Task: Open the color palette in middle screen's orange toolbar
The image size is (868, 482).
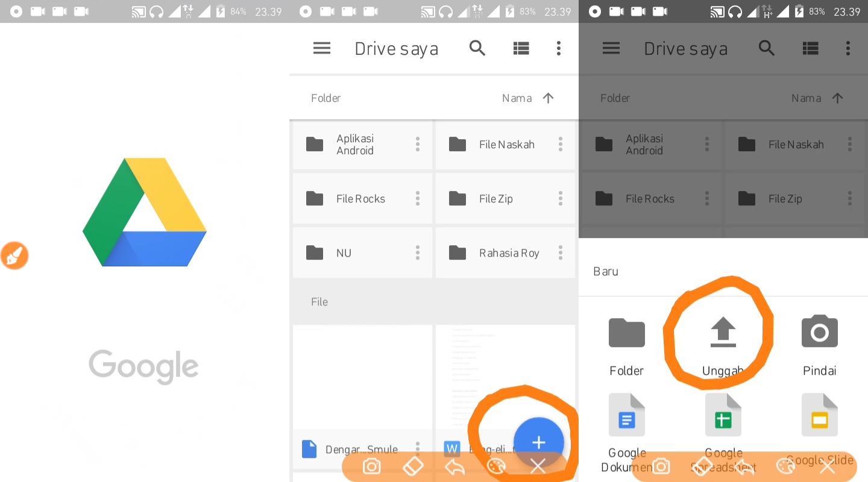Action: [496, 466]
